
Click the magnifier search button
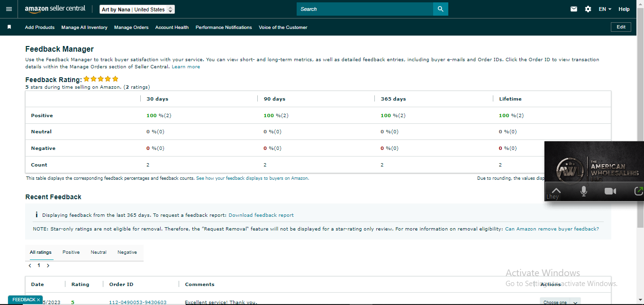coord(441,9)
